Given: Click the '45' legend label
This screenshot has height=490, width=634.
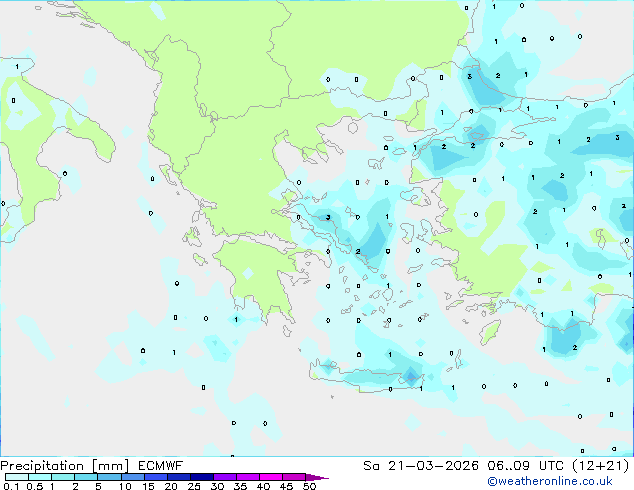Looking at the screenshot, I should coord(286,486).
